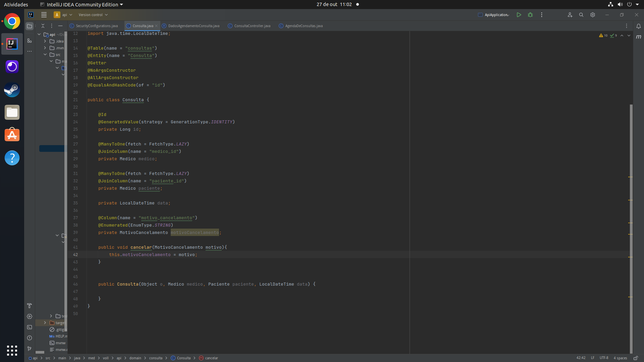Open the Terminal tool window
The image size is (644, 362).
tap(30, 327)
